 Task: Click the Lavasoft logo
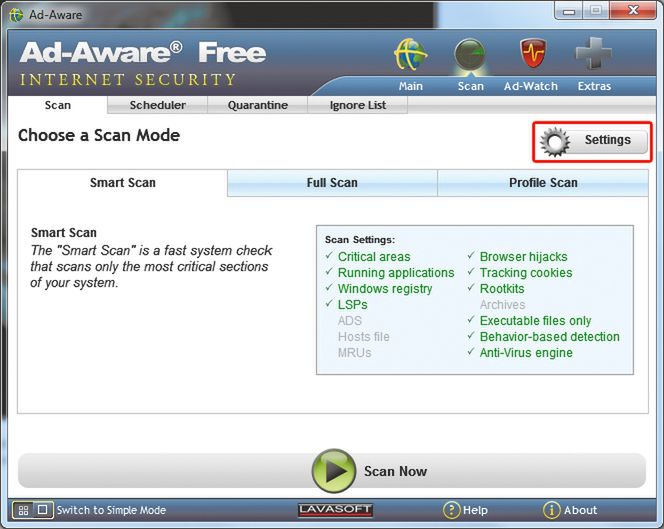[x=335, y=510]
